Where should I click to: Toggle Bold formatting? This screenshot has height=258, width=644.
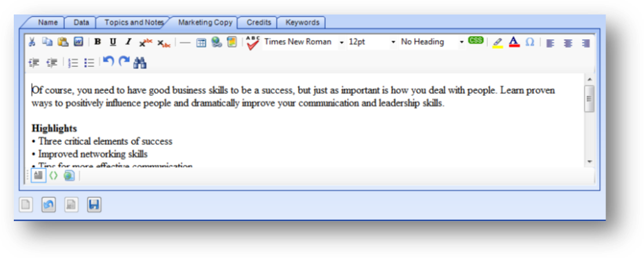[x=97, y=42]
